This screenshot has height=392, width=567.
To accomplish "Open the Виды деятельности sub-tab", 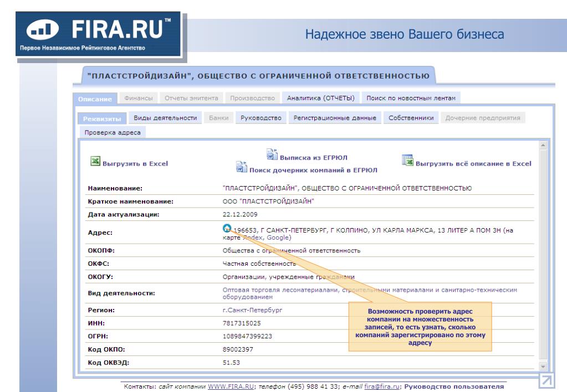I will tap(165, 118).
